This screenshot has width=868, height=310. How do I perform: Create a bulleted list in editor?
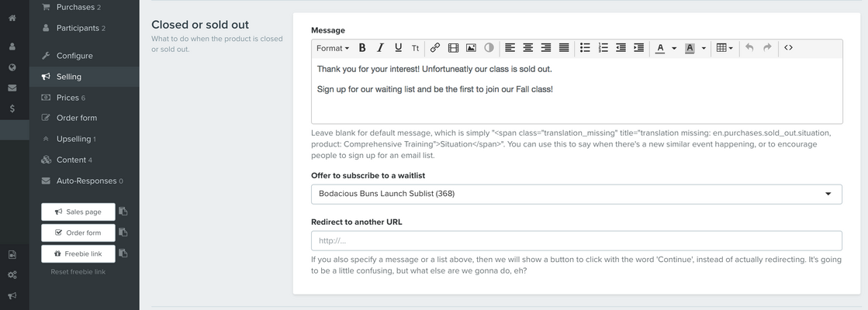click(585, 48)
